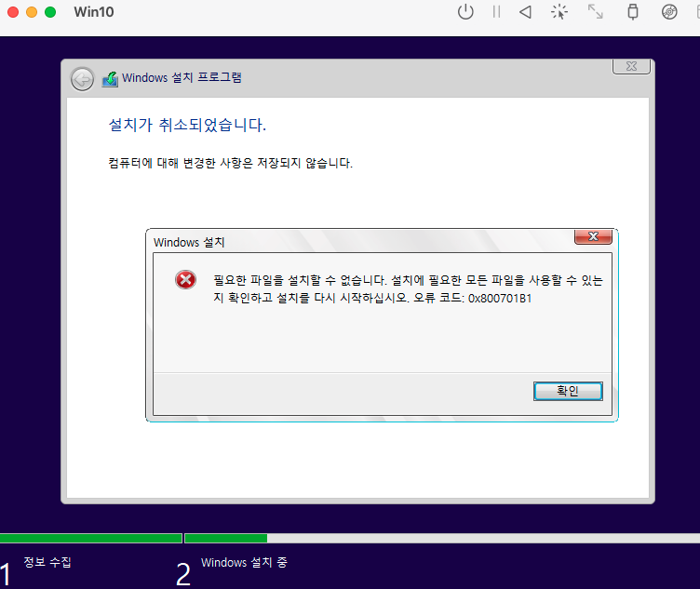Screen dimensions: 700x589
Task: Confirm the error with 확인 button
Action: (x=568, y=392)
